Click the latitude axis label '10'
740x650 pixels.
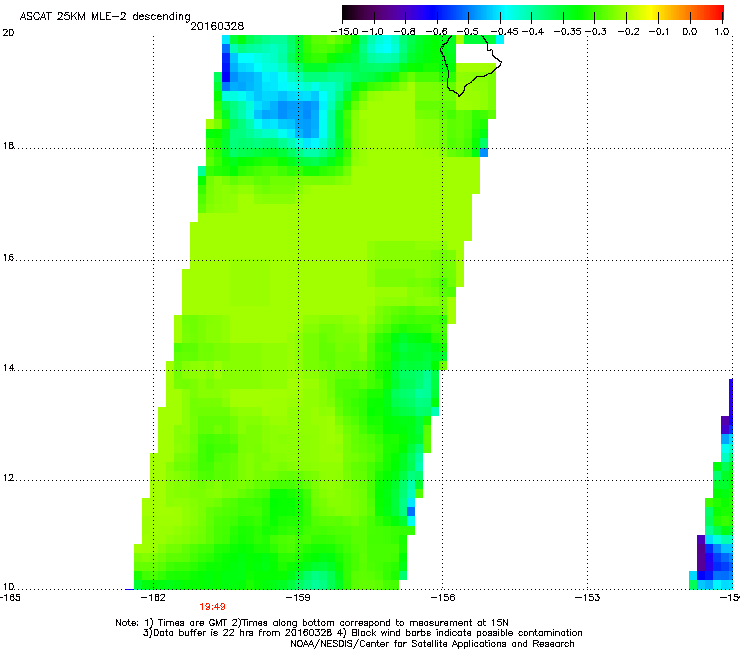pos(8,587)
